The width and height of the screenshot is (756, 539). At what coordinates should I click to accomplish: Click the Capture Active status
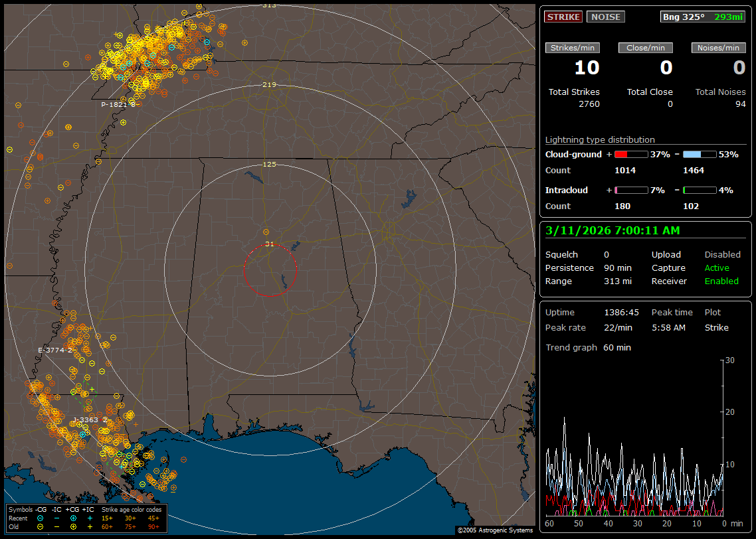pyautogui.click(x=716, y=268)
